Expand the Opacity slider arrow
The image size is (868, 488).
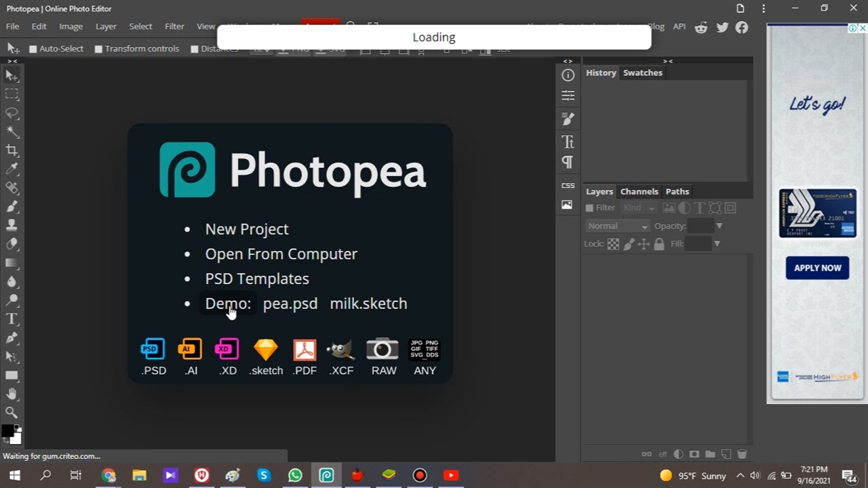719,226
